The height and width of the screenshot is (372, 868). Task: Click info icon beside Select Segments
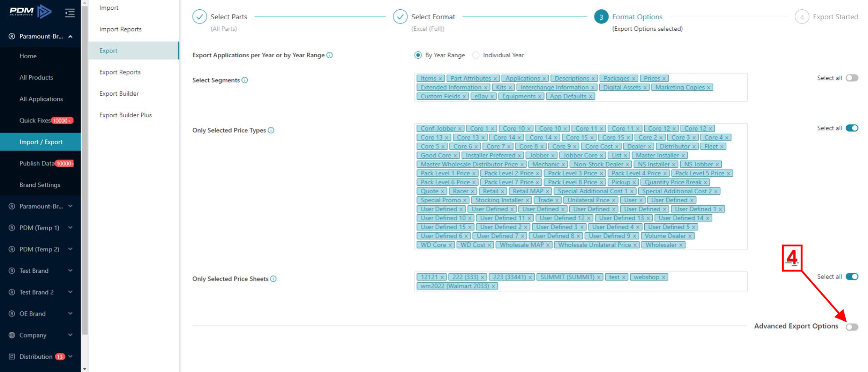[x=245, y=80]
